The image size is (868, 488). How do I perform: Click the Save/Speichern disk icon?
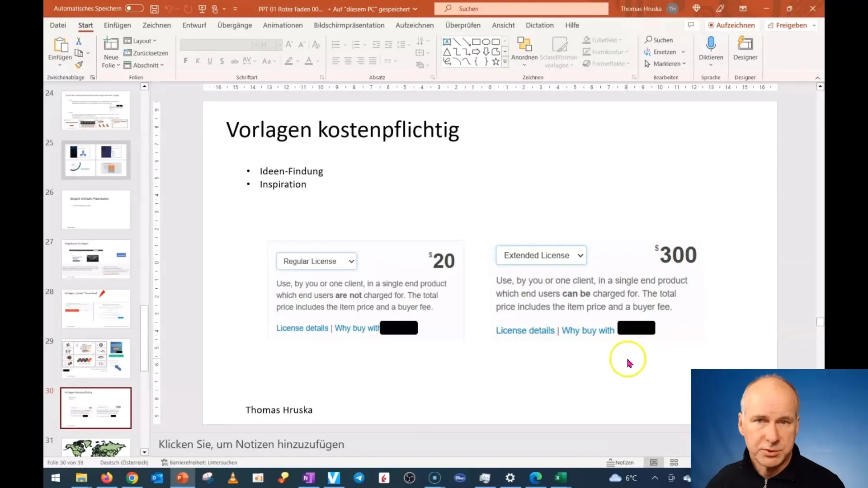point(155,8)
